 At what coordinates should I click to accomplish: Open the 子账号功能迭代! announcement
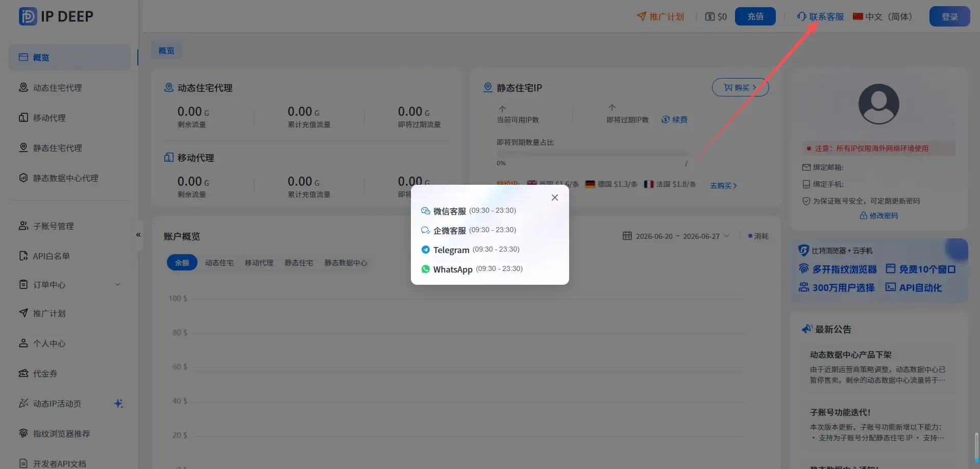tap(878, 425)
